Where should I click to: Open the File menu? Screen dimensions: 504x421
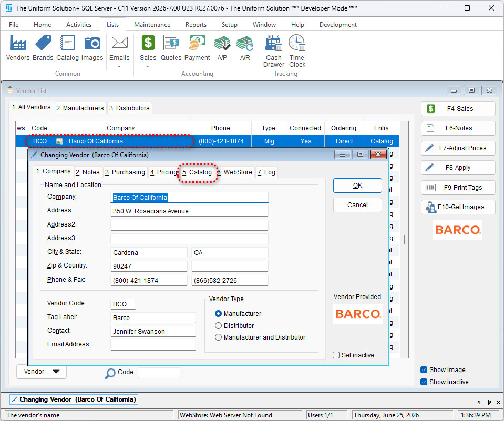click(x=14, y=24)
